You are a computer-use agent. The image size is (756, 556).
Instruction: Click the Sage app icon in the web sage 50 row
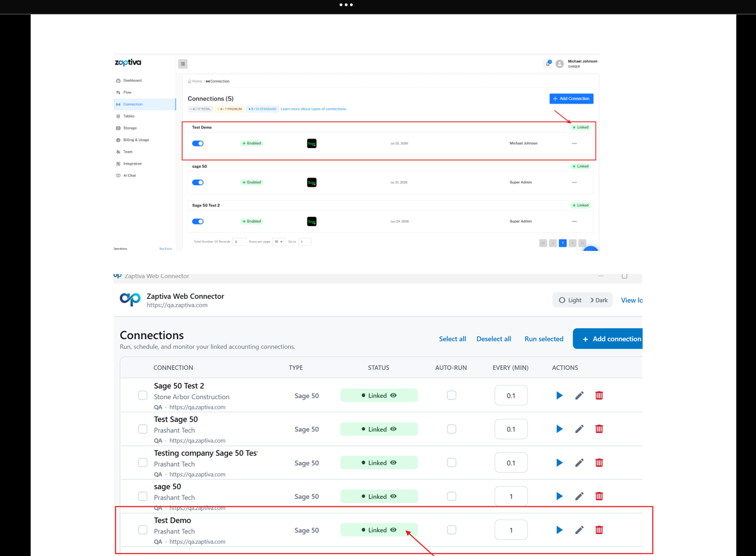pyautogui.click(x=312, y=182)
